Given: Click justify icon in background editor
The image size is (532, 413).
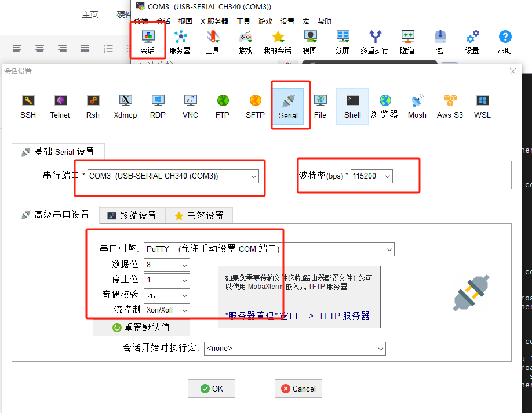Looking at the screenshot, I should click(85, 49).
